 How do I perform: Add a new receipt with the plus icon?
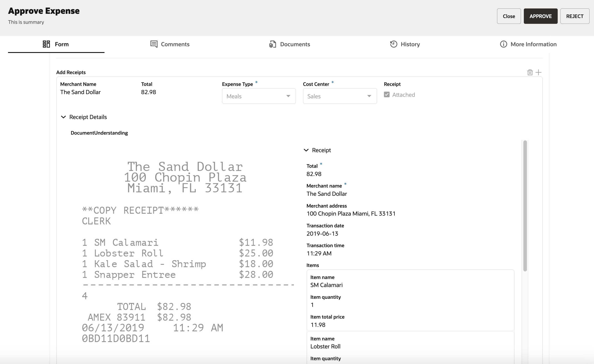[539, 72]
